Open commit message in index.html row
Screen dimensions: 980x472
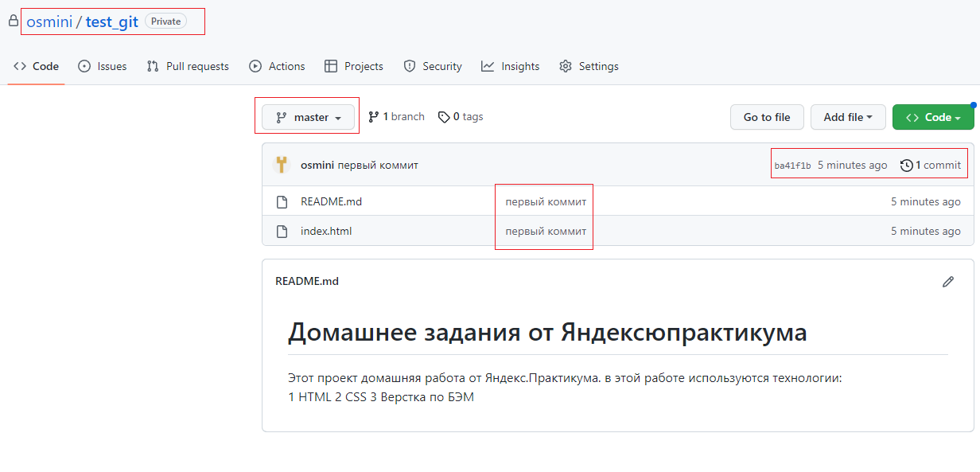(546, 231)
